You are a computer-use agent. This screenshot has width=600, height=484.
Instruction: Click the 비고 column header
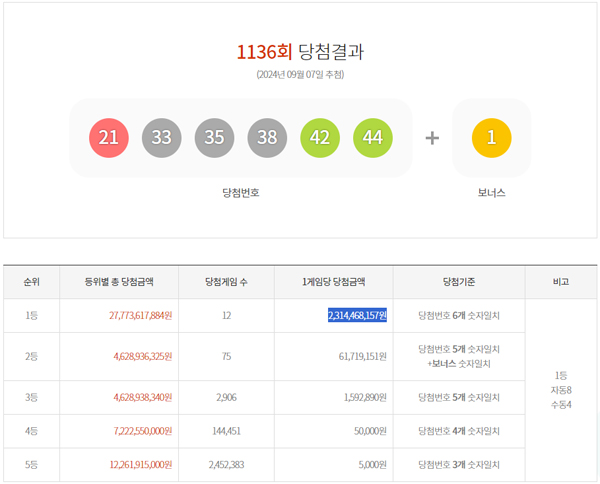560,282
